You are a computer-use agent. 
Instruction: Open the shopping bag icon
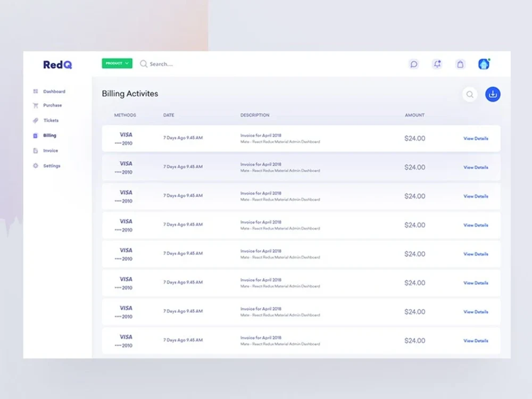(x=460, y=64)
